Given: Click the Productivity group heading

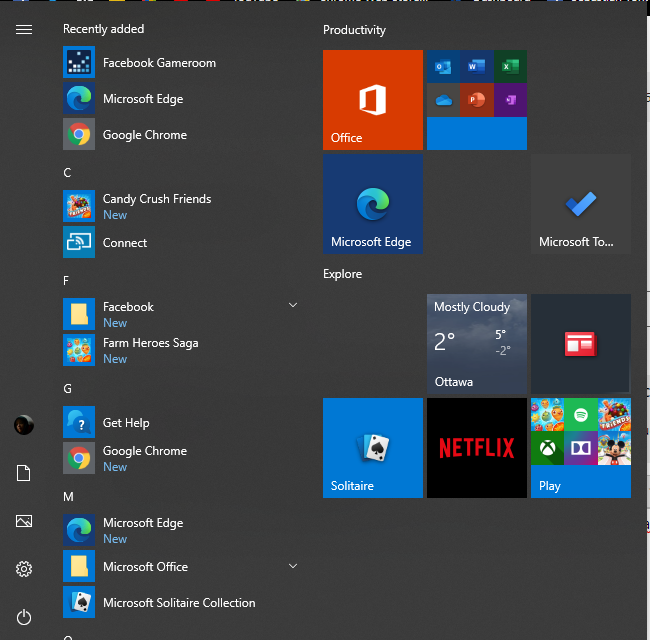Looking at the screenshot, I should point(354,30).
